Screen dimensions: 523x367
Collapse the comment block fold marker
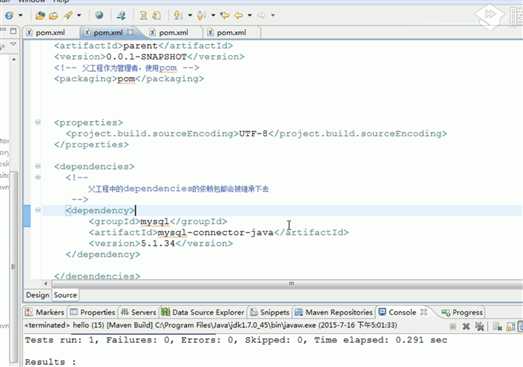tap(38, 177)
